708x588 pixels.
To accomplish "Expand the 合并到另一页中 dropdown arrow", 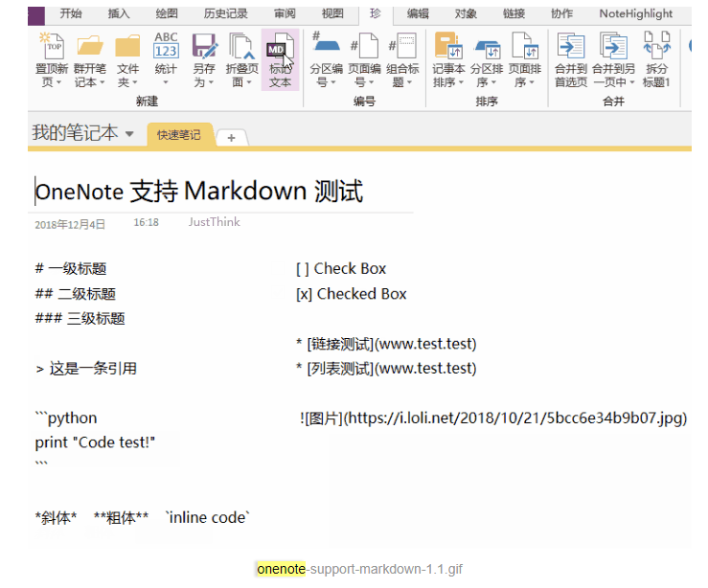I will 632,82.
